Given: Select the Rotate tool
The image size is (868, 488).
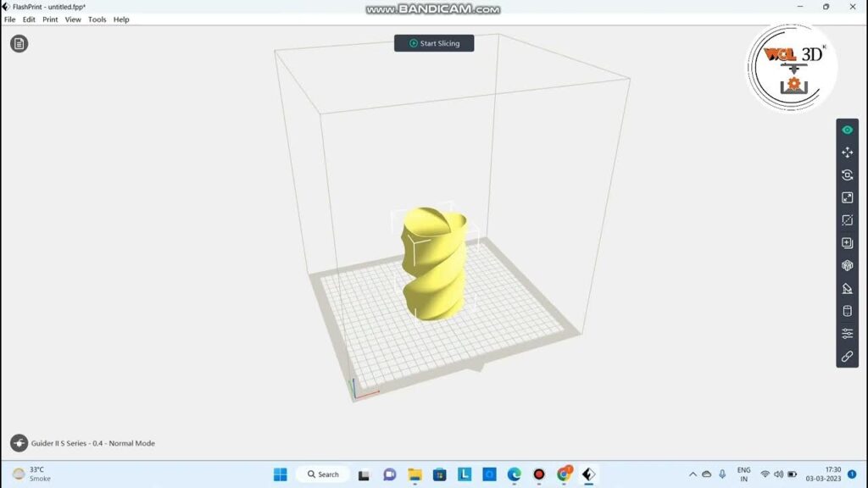Looking at the screenshot, I should click(x=847, y=175).
